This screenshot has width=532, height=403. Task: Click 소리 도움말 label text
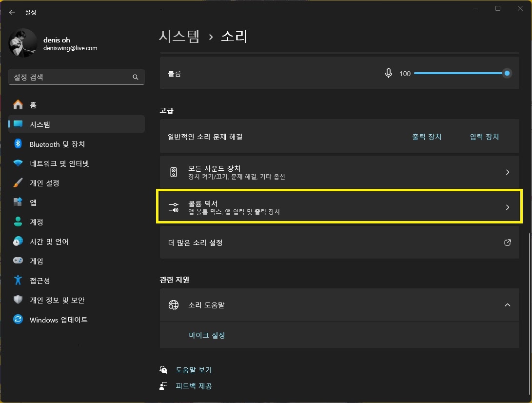[206, 305]
